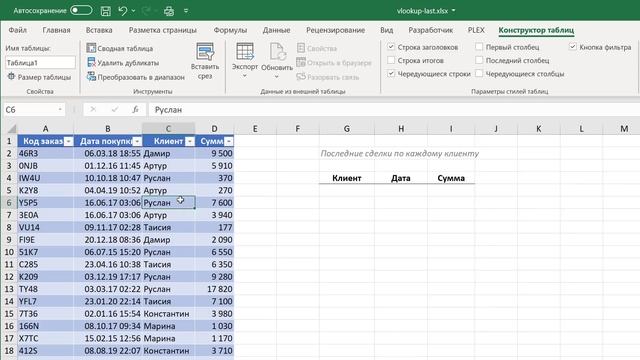Enable Первый столбец checkbox

click(x=479, y=47)
